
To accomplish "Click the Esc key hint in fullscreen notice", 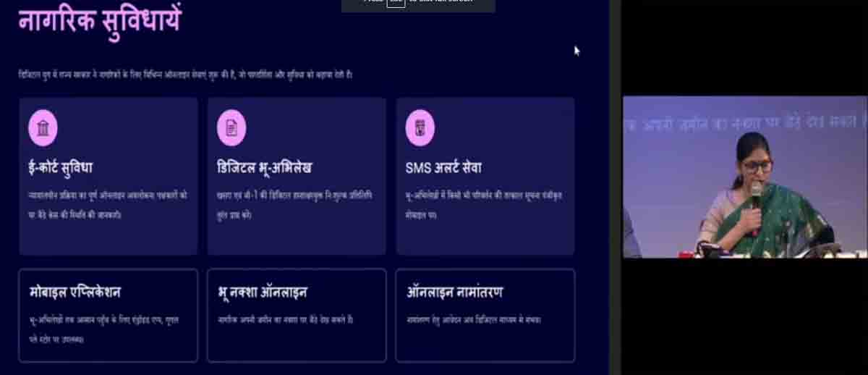I will click(396, 2).
